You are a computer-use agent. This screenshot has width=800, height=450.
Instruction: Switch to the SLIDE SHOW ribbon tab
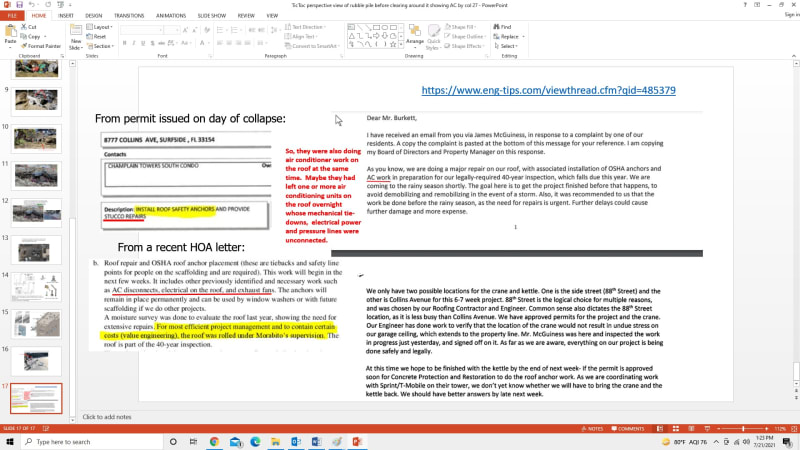pos(212,16)
